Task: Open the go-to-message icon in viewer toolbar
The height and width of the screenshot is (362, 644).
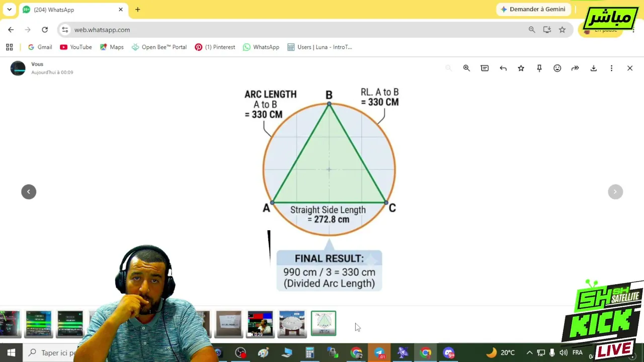Action: coord(485,68)
